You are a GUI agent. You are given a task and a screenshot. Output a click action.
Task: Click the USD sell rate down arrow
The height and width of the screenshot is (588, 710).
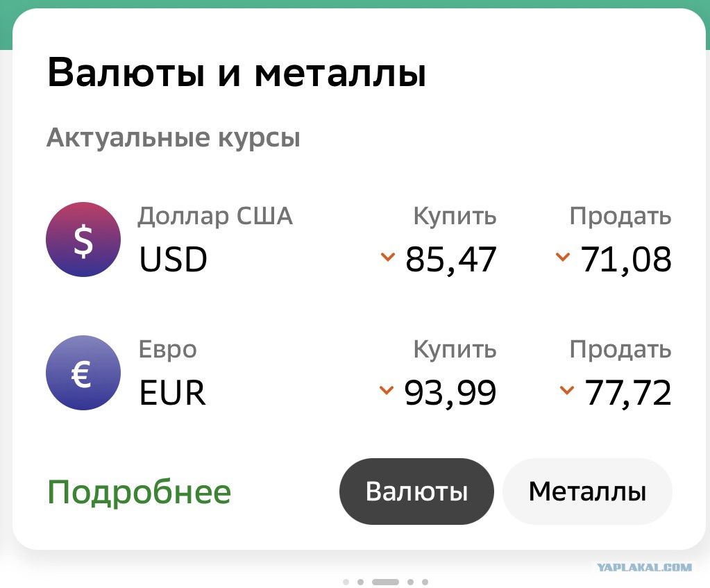pyautogui.click(x=563, y=258)
